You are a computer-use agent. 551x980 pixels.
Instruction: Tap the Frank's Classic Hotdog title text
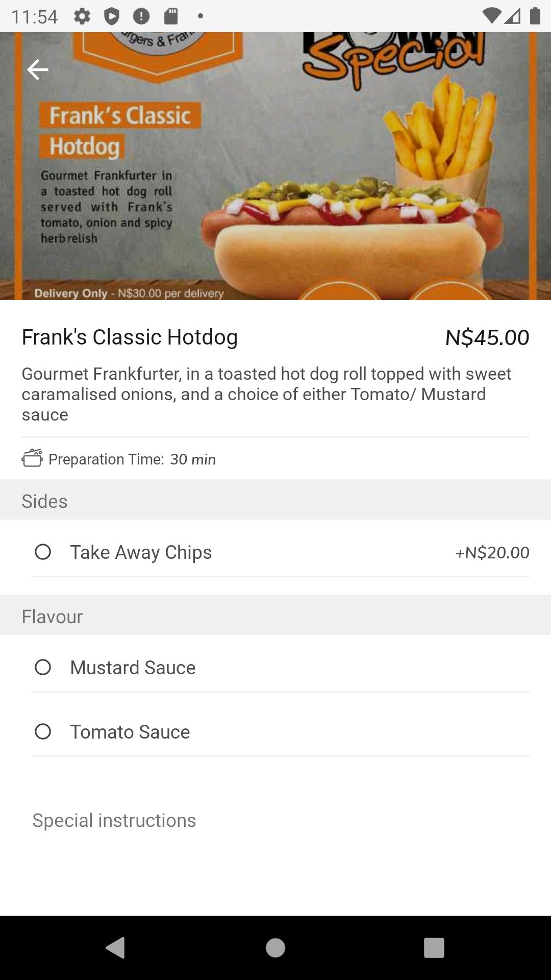(x=130, y=337)
